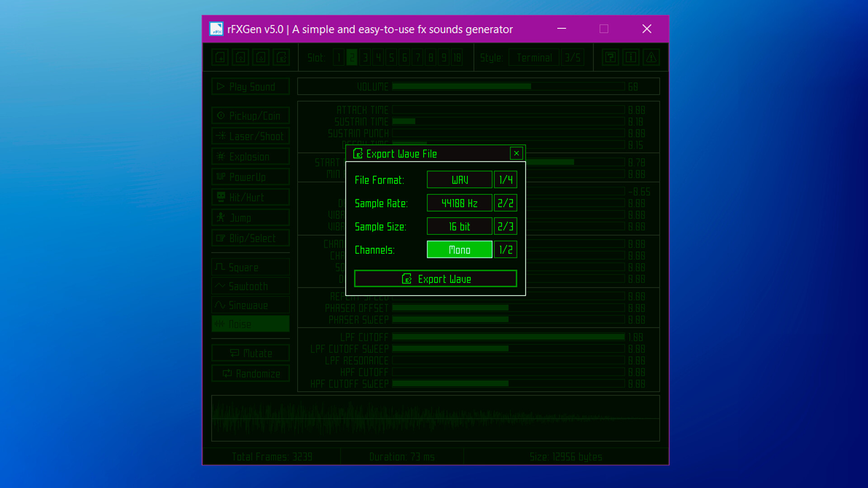Switch Channels from Mono to Stereo
The image size is (868, 488).
[459, 249]
